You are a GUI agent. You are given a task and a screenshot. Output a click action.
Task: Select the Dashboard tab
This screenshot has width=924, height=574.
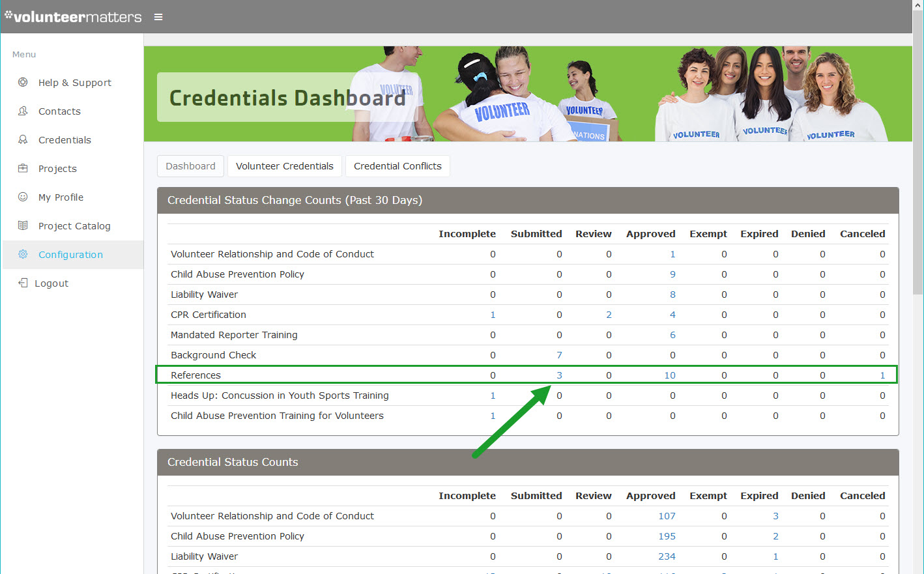[190, 166]
